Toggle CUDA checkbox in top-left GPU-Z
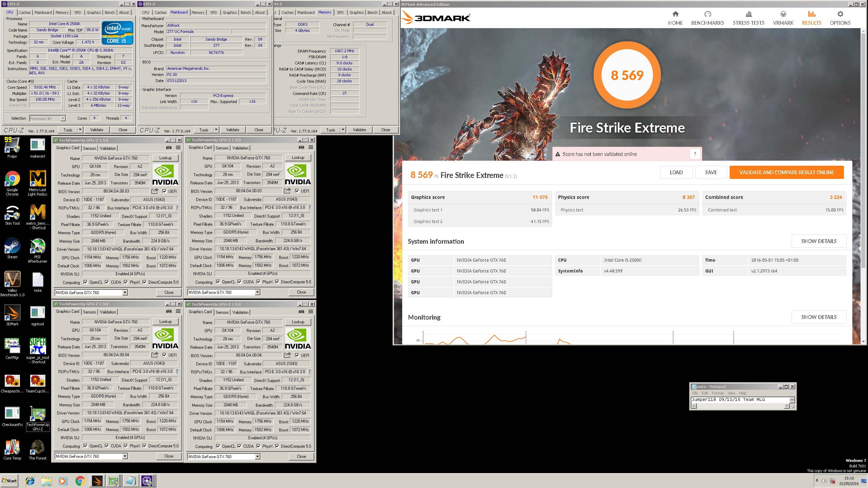 (x=107, y=282)
